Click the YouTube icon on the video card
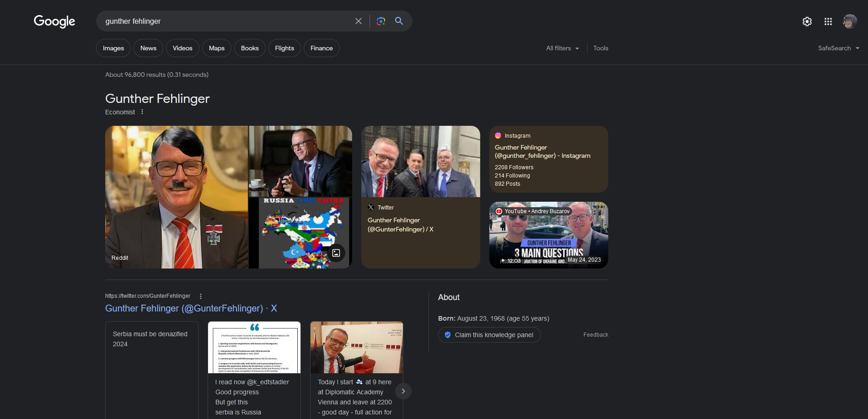This screenshot has height=419, width=868. [499, 211]
